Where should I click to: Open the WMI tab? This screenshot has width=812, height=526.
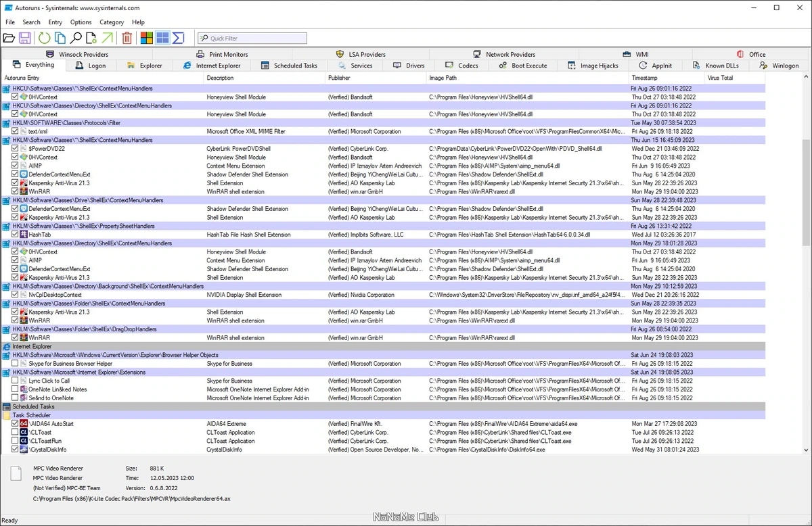635,54
